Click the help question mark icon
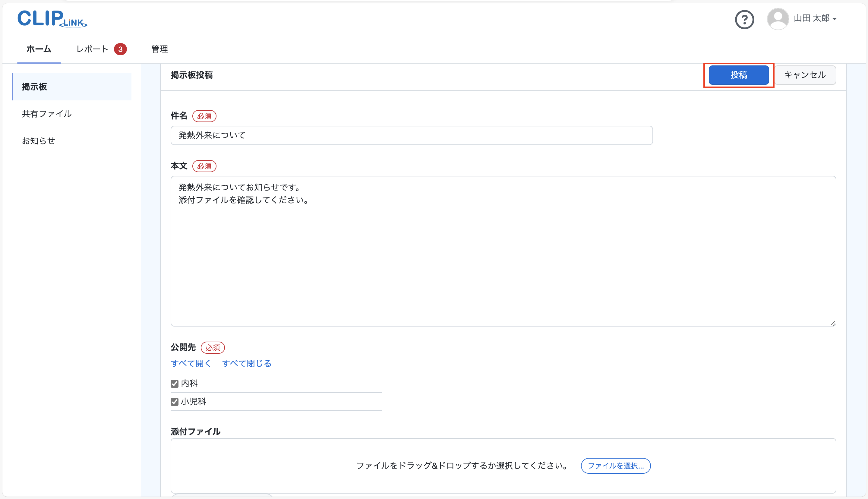 coord(744,20)
